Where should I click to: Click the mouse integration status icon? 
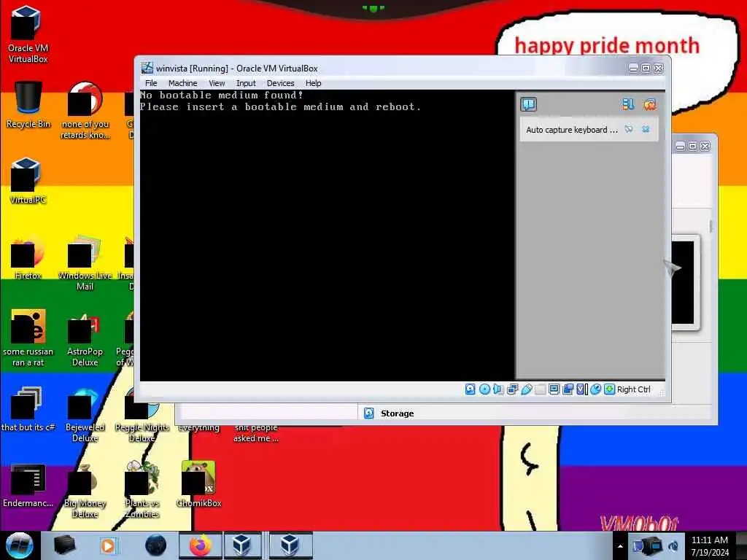(x=595, y=389)
